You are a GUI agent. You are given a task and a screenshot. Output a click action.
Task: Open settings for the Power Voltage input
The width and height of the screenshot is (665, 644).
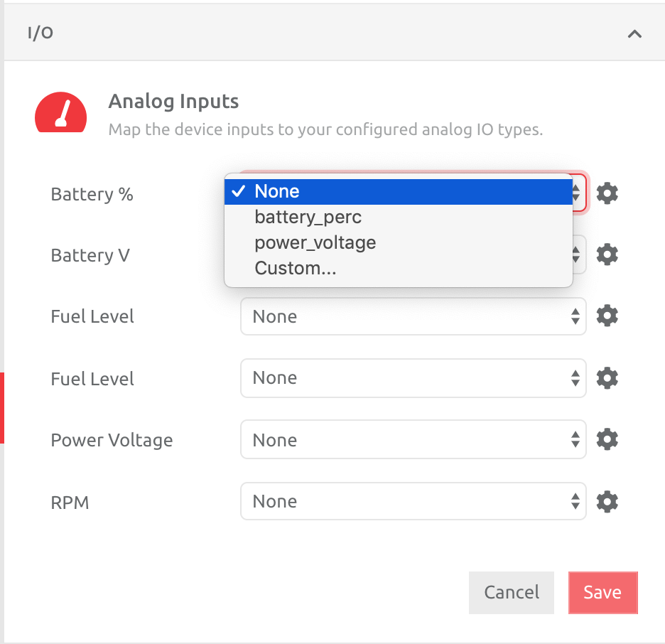click(607, 439)
